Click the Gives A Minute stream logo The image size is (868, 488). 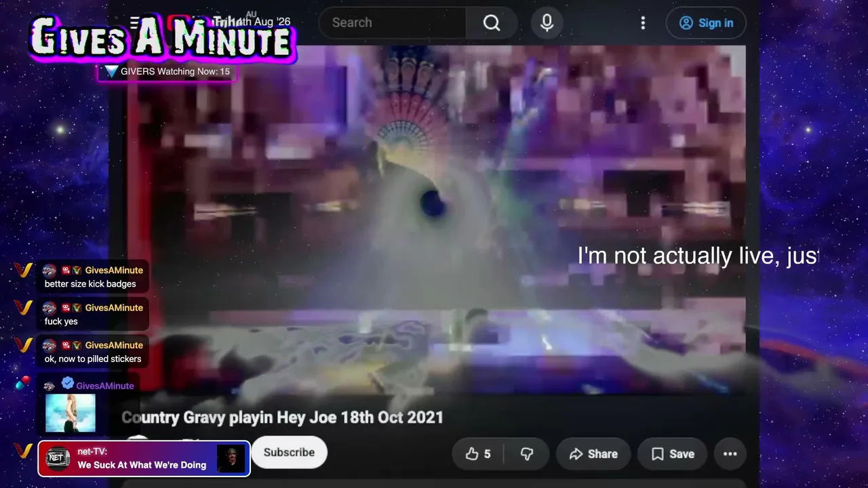click(x=161, y=38)
